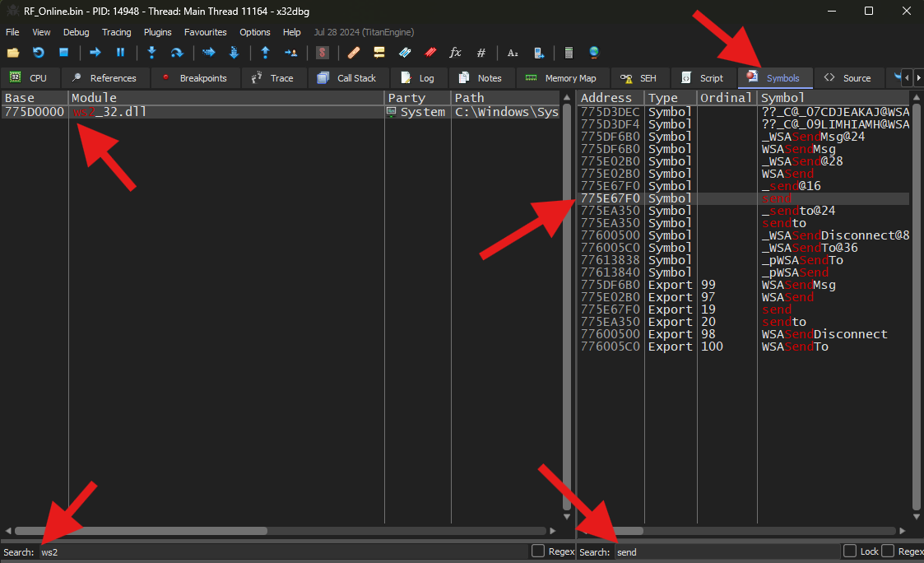Sort by the Party column header
Viewport: 924px width, 563px height.
(x=417, y=98)
